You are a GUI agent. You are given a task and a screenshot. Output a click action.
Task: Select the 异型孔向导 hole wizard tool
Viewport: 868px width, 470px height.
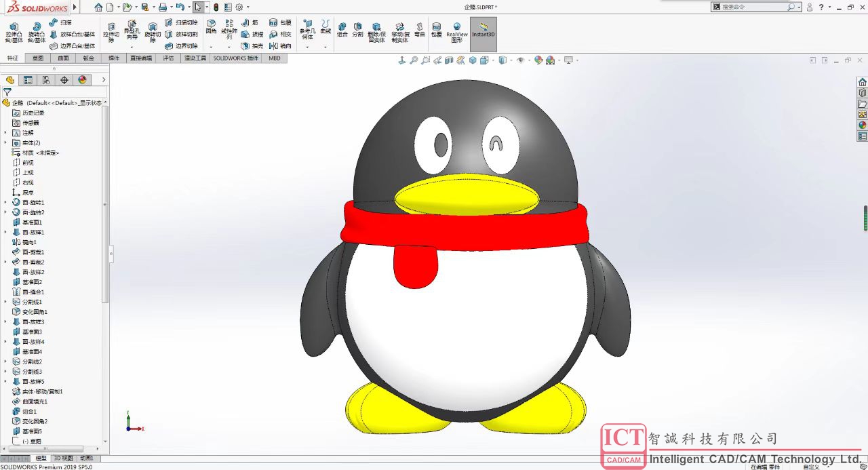132,31
